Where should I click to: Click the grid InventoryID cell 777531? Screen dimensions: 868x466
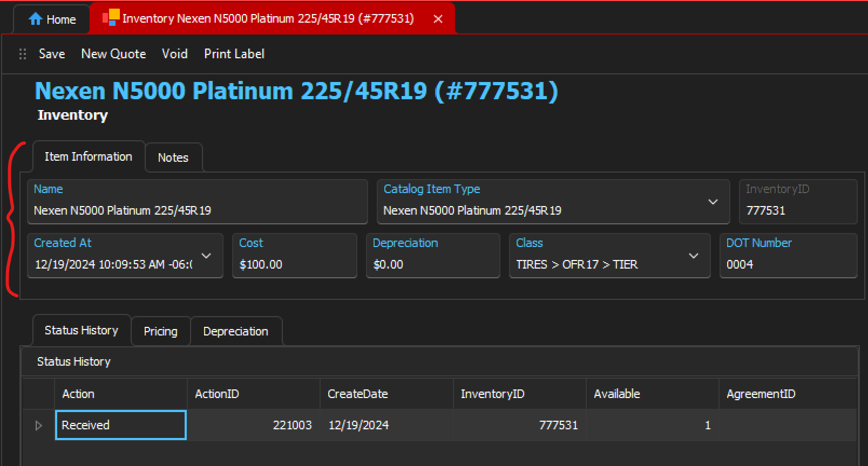520,425
